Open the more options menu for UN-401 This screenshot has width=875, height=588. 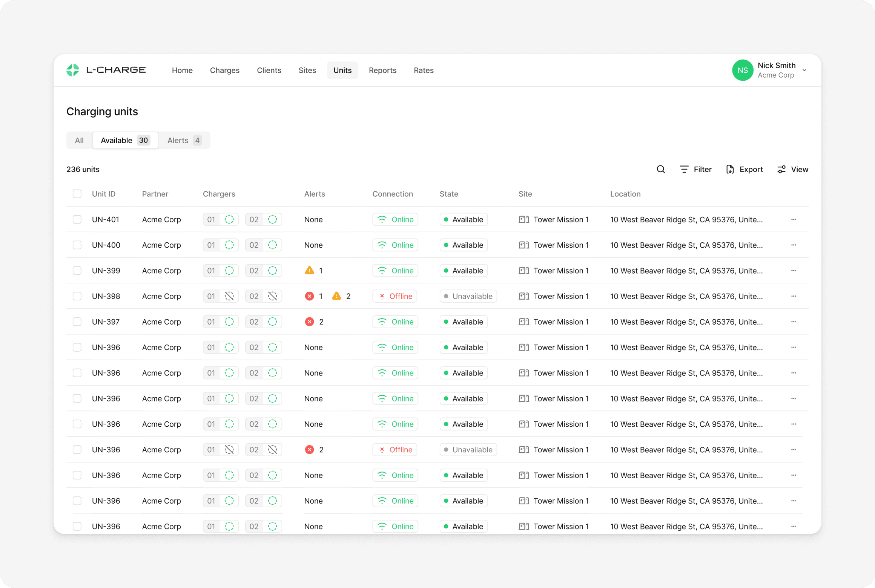point(794,219)
